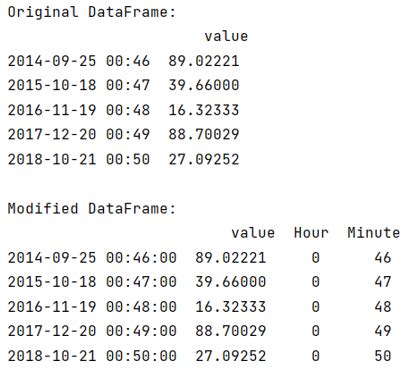Click index '2015-10-18 00:47:00' in the modified table
408x368 pixels.
(x=92, y=282)
